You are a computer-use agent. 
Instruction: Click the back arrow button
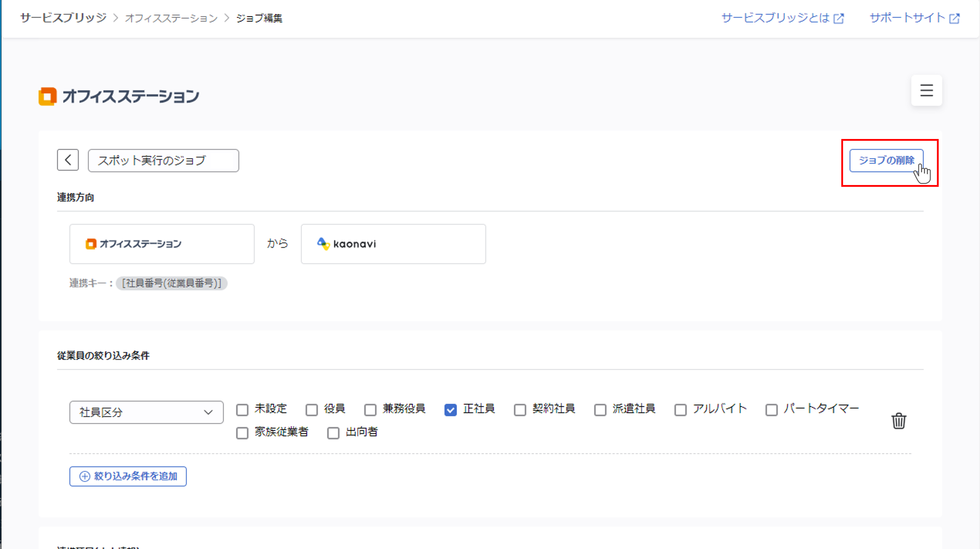tap(68, 160)
